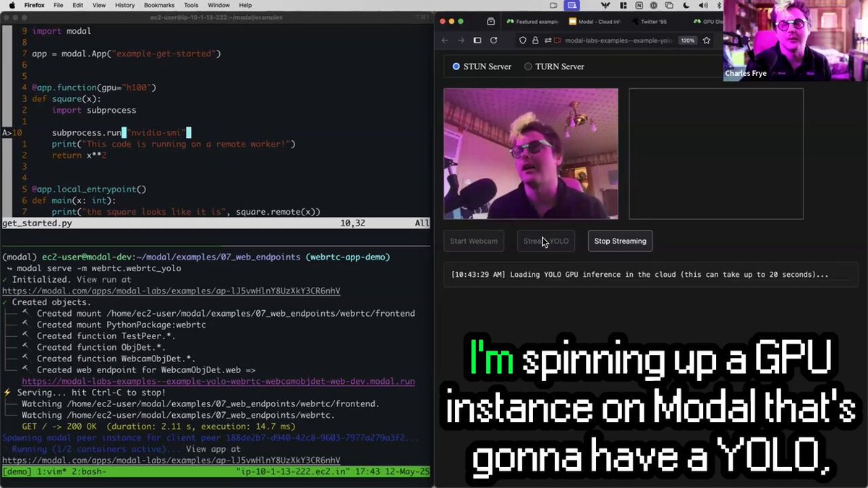Image resolution: width=868 pixels, height=488 pixels.
Task: Select the TURN Server radio button
Action: [528, 67]
